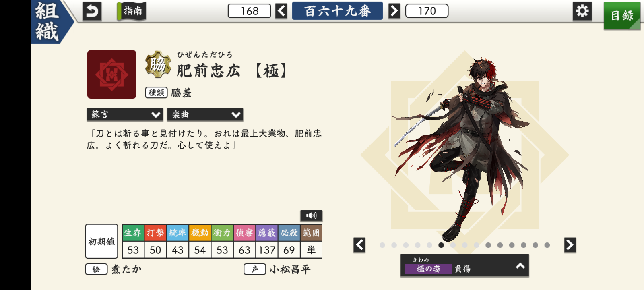Switch to 極の姿 appearance tab
The height and width of the screenshot is (290, 644).
(x=428, y=269)
